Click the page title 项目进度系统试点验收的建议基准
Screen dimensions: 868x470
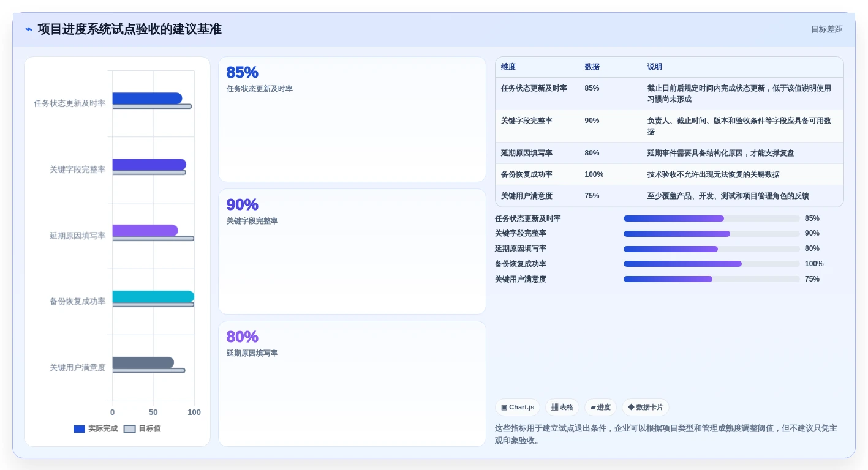(x=129, y=29)
